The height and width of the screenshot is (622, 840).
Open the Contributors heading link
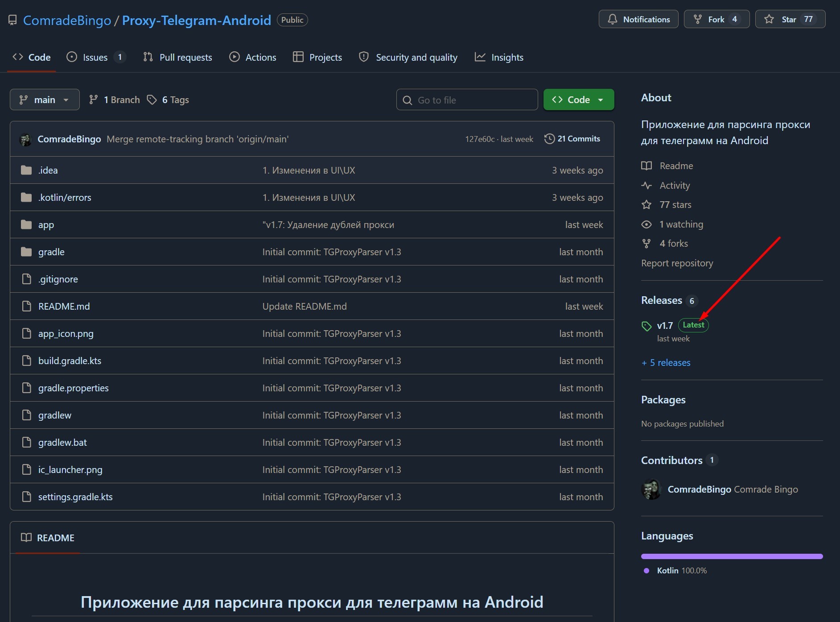672,460
